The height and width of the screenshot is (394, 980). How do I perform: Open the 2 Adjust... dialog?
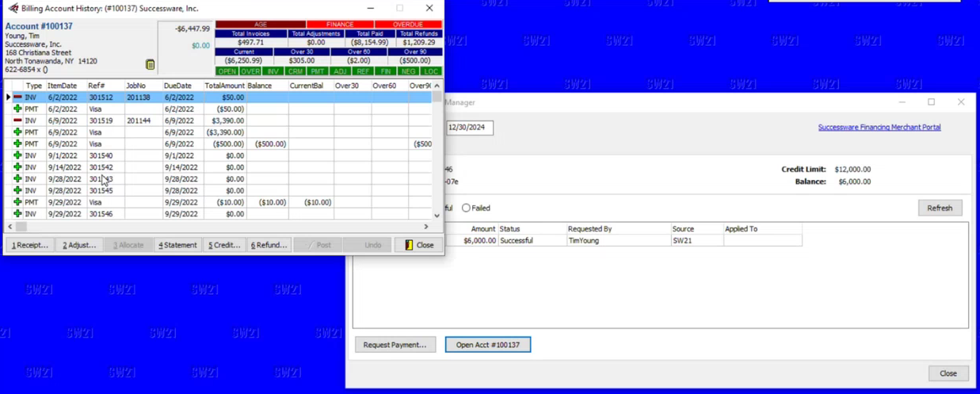pos(79,245)
